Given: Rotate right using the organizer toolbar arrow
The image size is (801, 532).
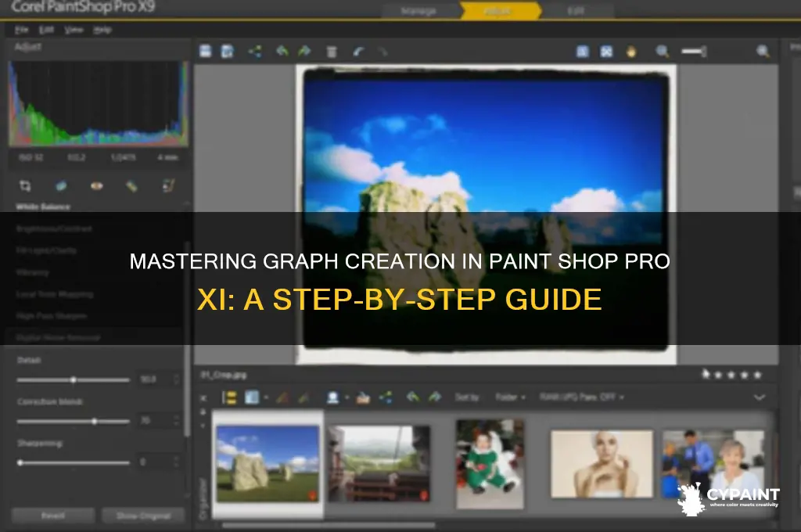Looking at the screenshot, I should (435, 397).
